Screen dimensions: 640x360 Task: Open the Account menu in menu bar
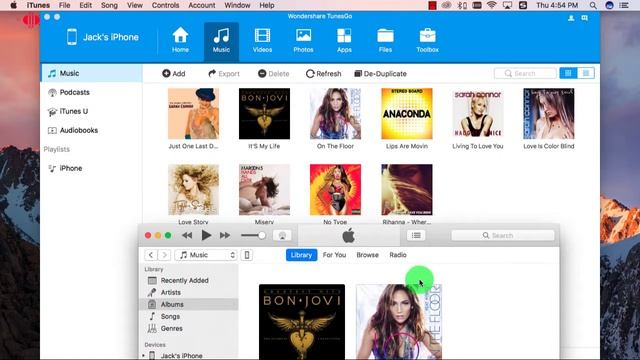pyautogui.click(x=202, y=5)
